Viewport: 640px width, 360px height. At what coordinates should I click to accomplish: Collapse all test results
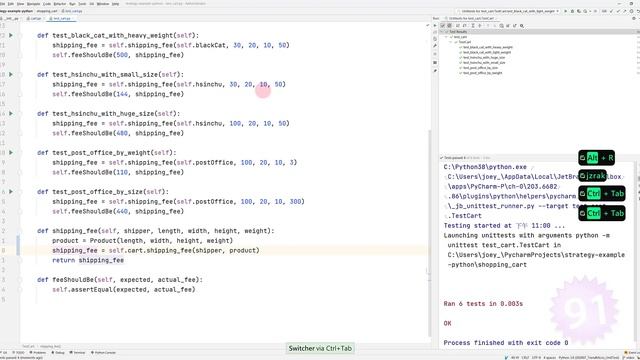click(480, 26)
